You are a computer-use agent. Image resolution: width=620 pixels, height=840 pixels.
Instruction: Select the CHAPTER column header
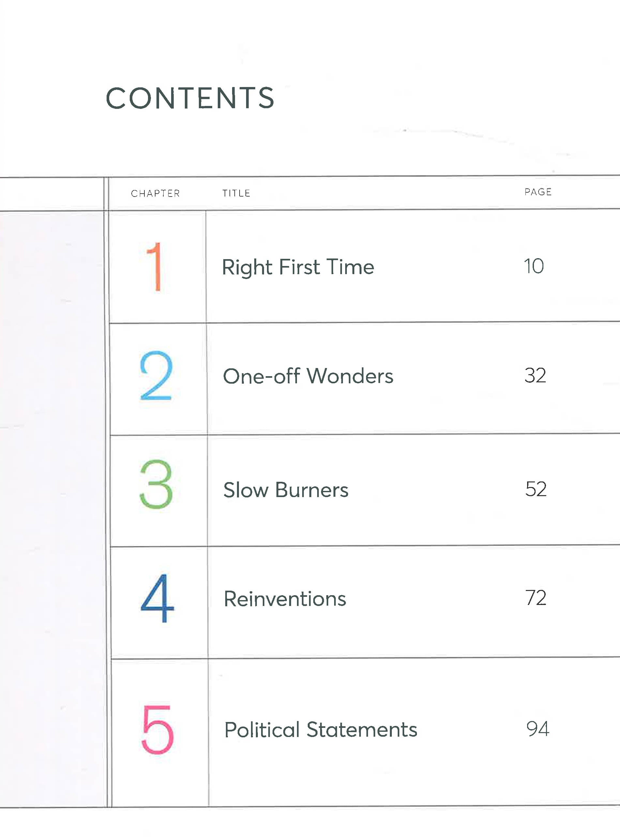(x=155, y=193)
